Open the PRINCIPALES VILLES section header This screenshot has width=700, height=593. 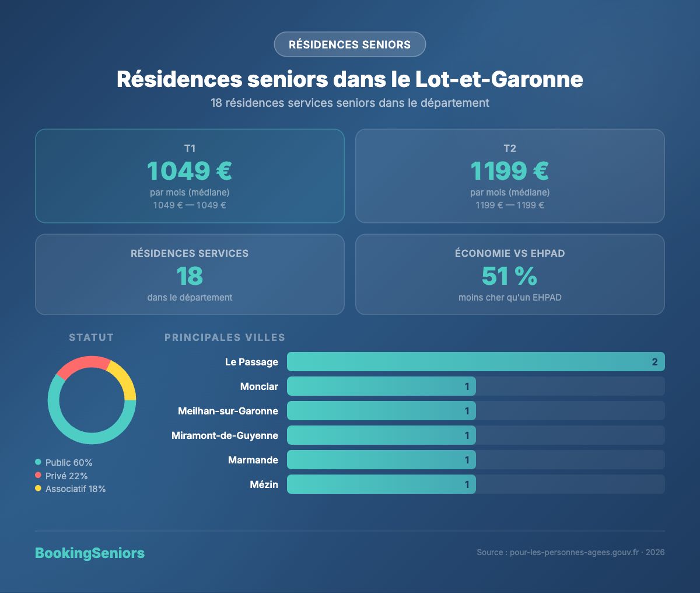[225, 337]
